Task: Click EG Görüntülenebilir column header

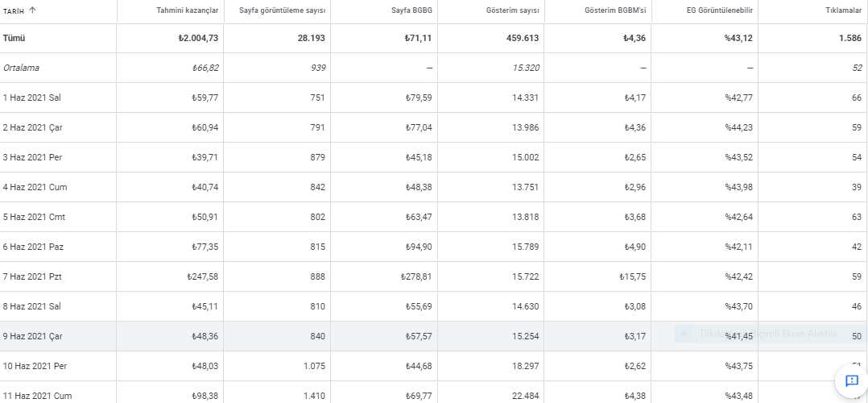Action: pyautogui.click(x=719, y=10)
